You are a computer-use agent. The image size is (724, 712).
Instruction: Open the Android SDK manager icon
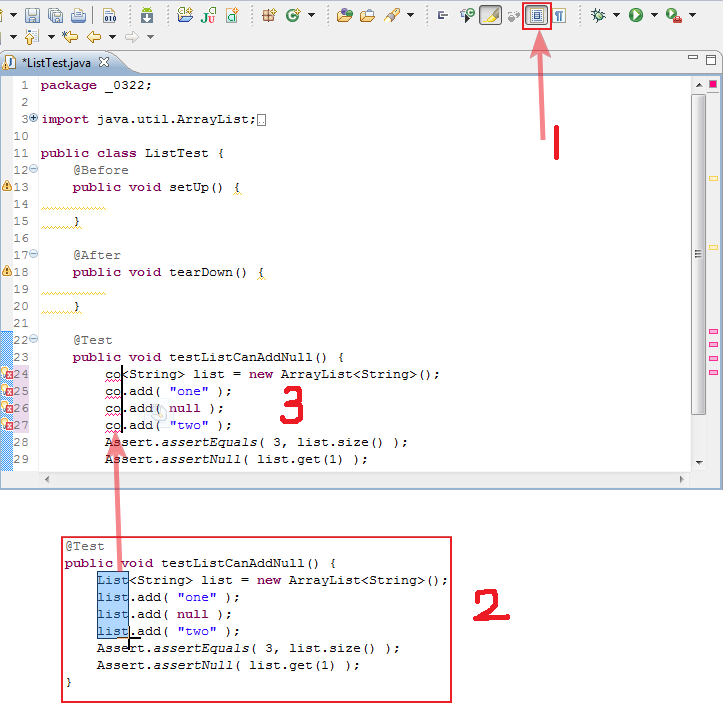tap(147, 15)
